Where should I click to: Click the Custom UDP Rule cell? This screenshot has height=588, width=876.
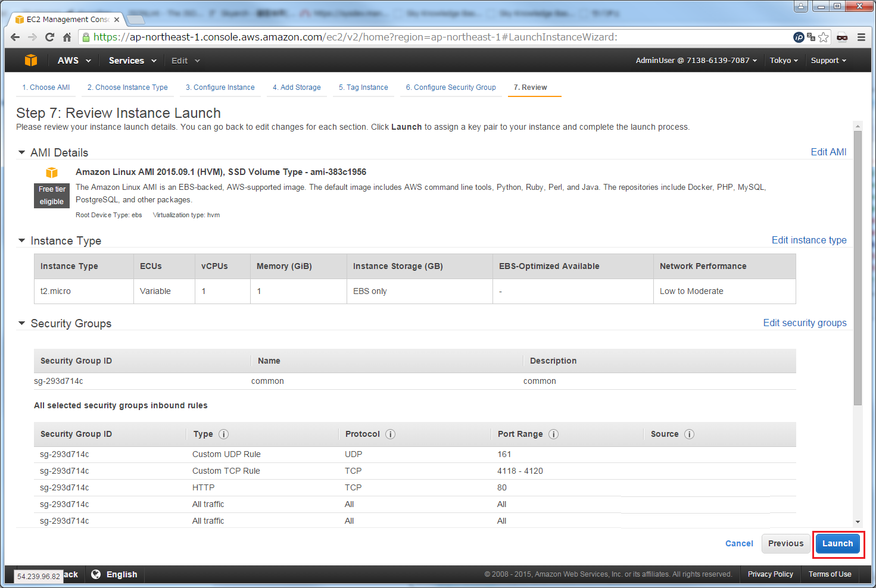coord(226,454)
